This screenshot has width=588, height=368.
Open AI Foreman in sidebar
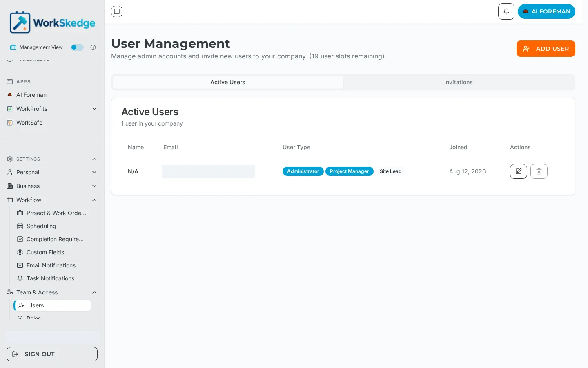(x=31, y=95)
